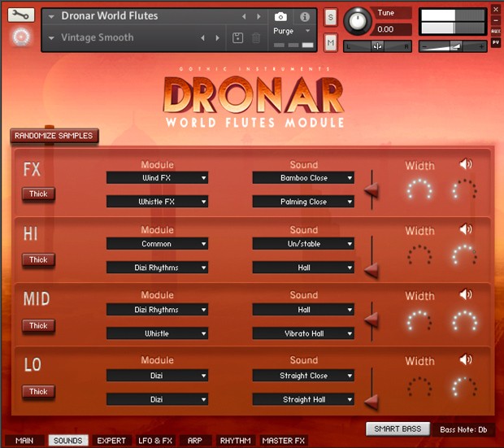Click Bass Note: Db field
The height and width of the screenshot is (448, 504).
coord(463,429)
